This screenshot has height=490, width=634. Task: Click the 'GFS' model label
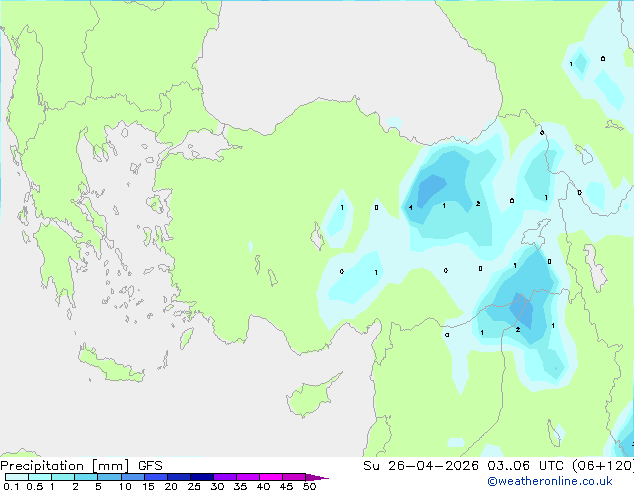(150, 466)
